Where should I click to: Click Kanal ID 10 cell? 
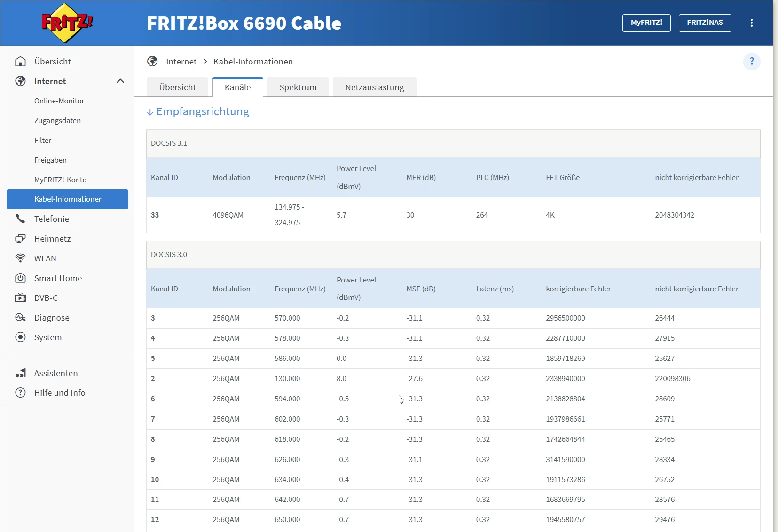tap(155, 480)
